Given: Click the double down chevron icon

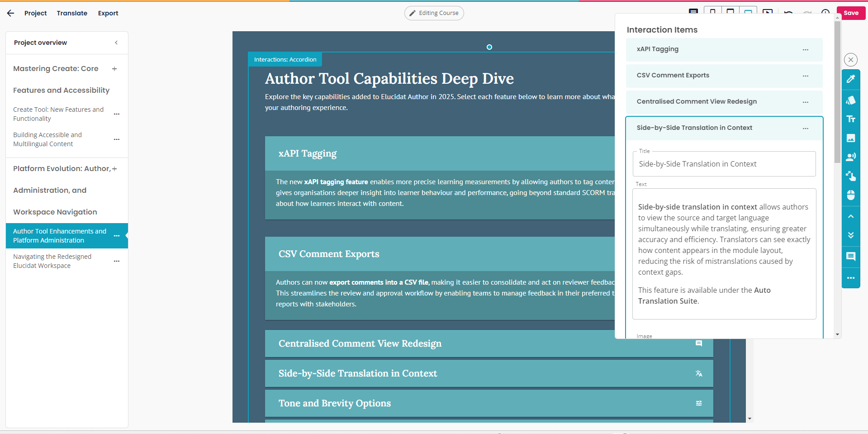Looking at the screenshot, I should pyautogui.click(x=851, y=235).
